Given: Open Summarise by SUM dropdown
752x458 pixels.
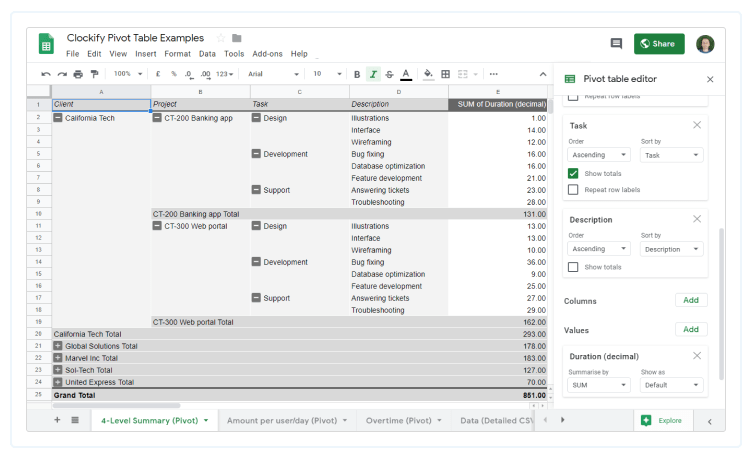Looking at the screenshot, I should tap(599, 385).
